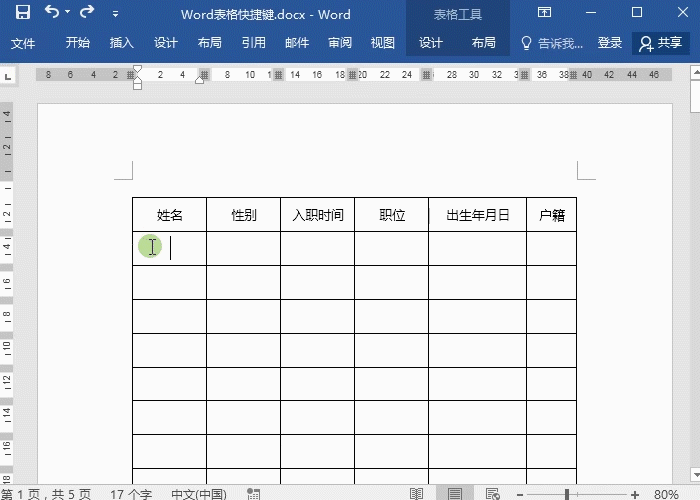Click the zoom out minus button

pyautogui.click(x=520, y=494)
